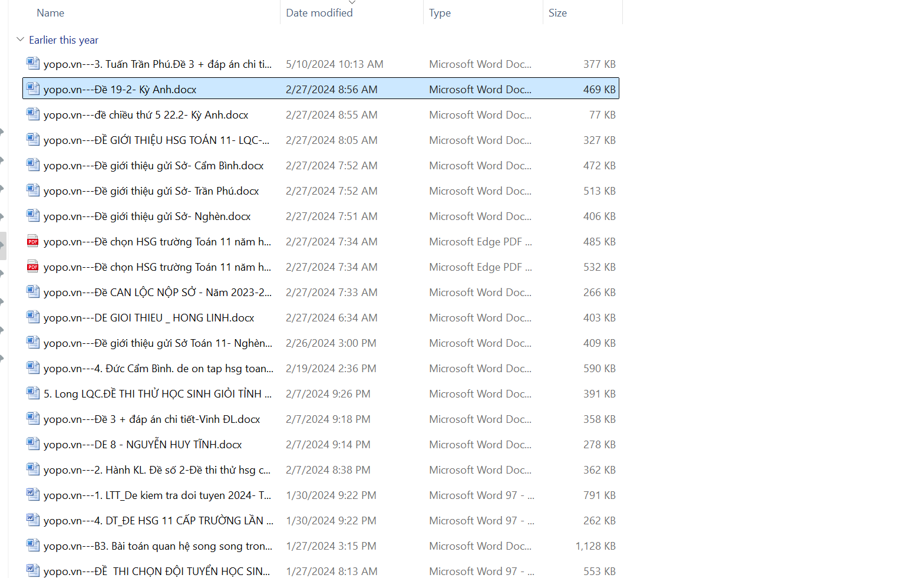Sort by Date modified column header

(319, 13)
